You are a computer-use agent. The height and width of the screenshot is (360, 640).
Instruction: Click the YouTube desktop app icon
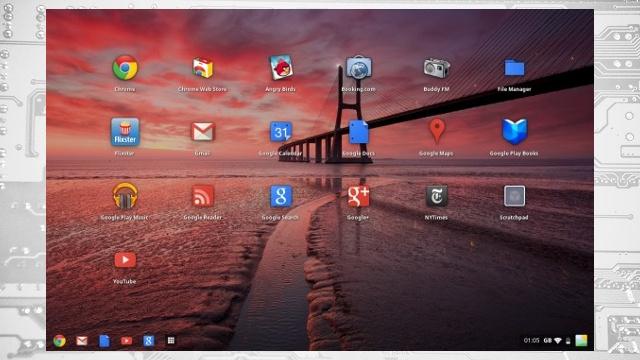[125, 260]
